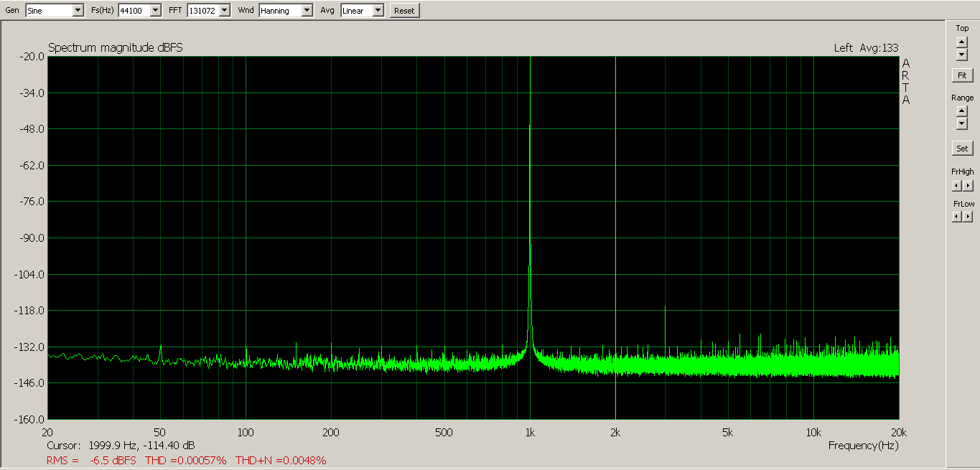Click the white cursor line at 2k
Image resolution: width=980 pixels, height=470 pixels.
click(615, 215)
